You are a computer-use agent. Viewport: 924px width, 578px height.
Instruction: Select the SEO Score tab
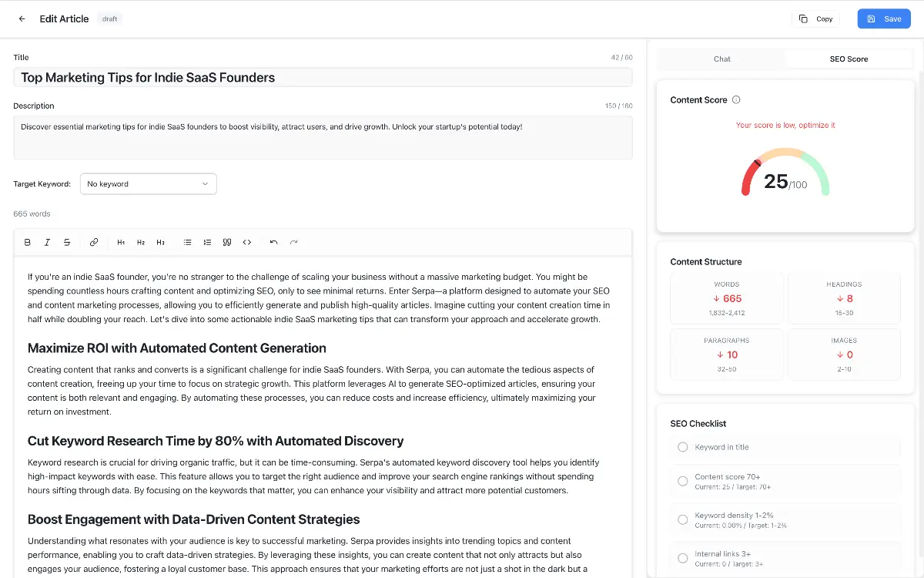(x=849, y=59)
